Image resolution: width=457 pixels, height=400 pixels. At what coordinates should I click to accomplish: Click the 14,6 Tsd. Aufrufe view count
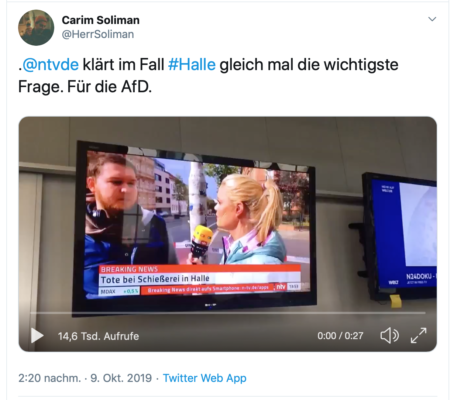(98, 336)
